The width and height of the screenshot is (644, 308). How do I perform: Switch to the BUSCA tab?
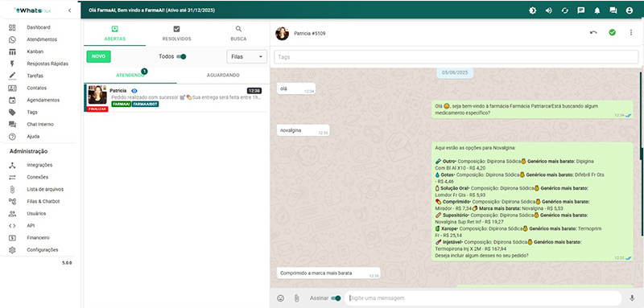tap(238, 34)
